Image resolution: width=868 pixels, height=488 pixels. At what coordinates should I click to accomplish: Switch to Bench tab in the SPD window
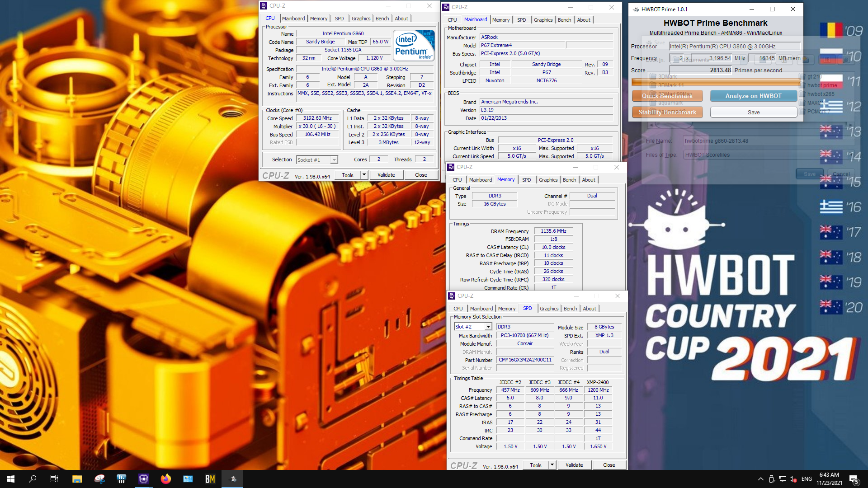[570, 309]
